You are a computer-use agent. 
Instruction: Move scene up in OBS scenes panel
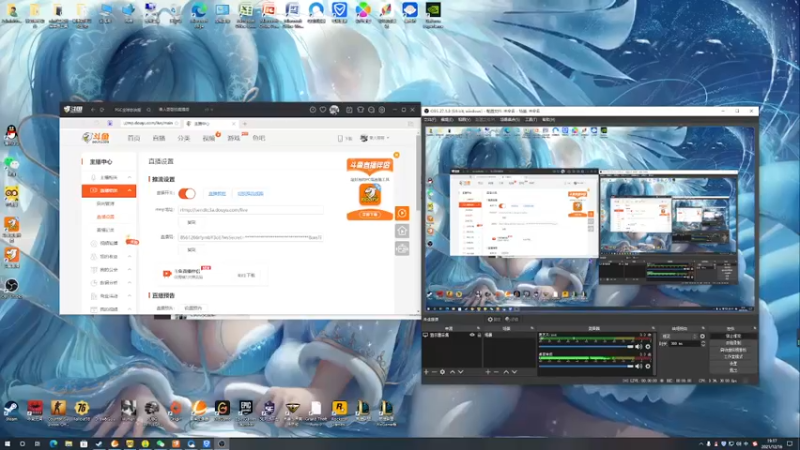[506, 372]
